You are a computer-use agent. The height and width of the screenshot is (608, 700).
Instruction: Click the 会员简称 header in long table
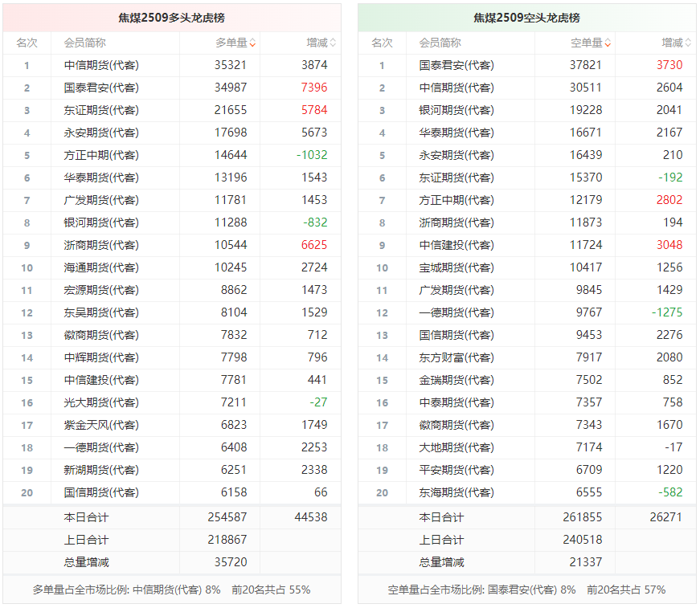pos(85,43)
